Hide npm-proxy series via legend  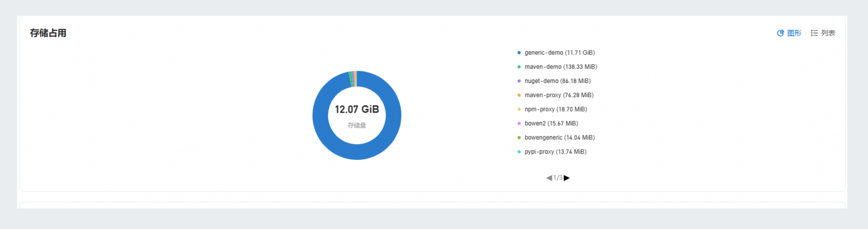click(x=555, y=109)
